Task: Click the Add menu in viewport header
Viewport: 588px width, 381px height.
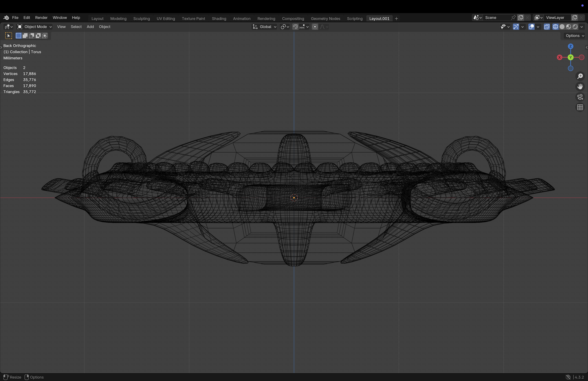Action: (x=90, y=27)
